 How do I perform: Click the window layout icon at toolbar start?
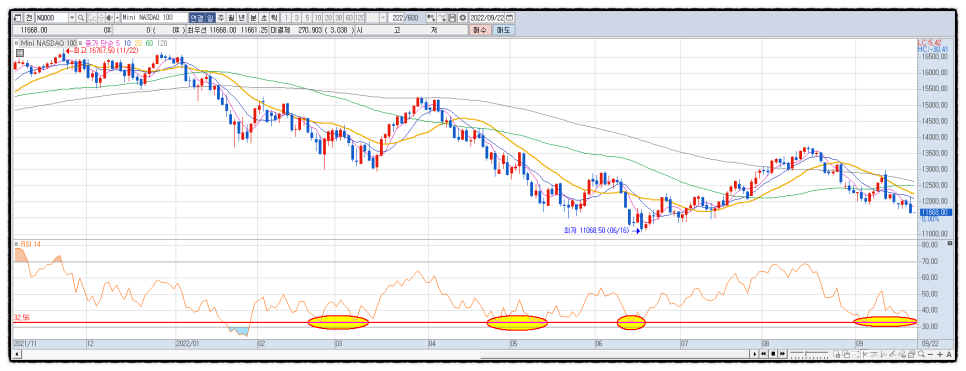click(x=17, y=17)
